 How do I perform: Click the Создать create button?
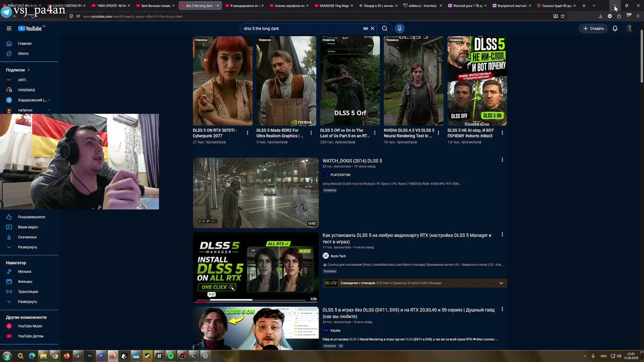click(x=593, y=29)
